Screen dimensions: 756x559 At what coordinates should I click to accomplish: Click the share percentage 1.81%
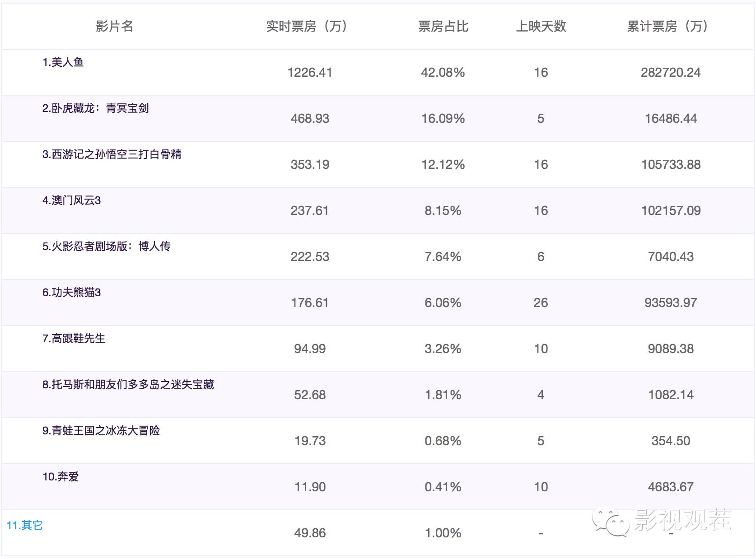(443, 395)
